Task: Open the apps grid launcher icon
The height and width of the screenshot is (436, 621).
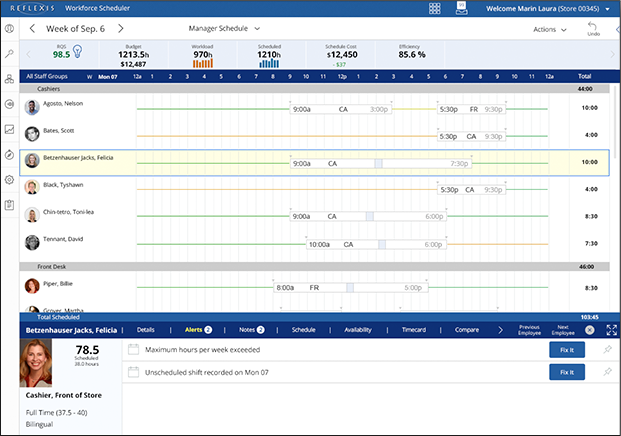Action: (x=434, y=8)
